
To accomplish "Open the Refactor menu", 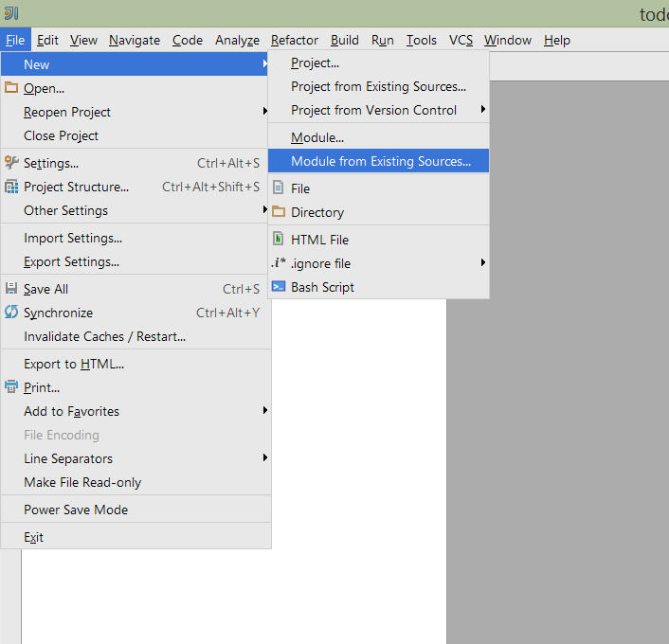I will pos(295,40).
